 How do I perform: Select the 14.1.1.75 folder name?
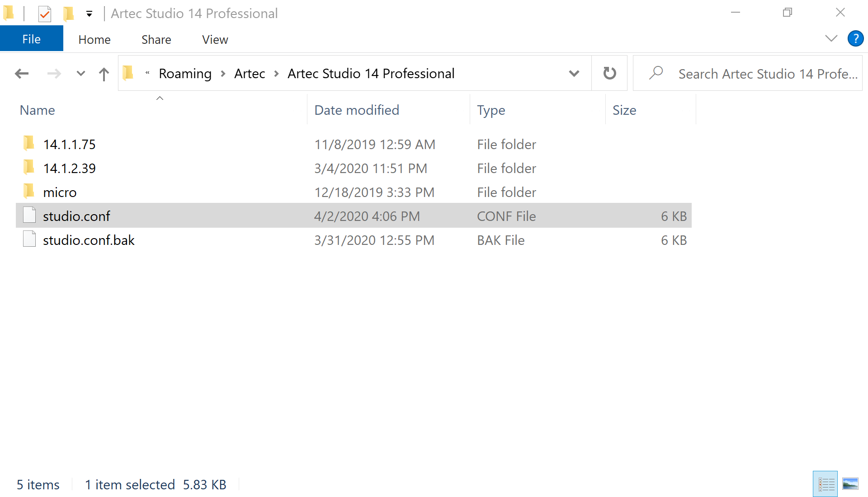(69, 145)
